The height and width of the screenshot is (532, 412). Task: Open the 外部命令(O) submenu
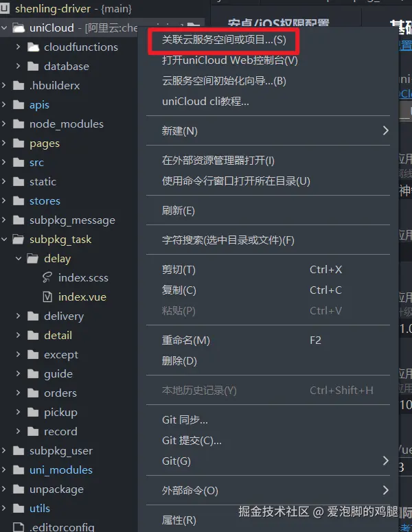click(x=268, y=490)
